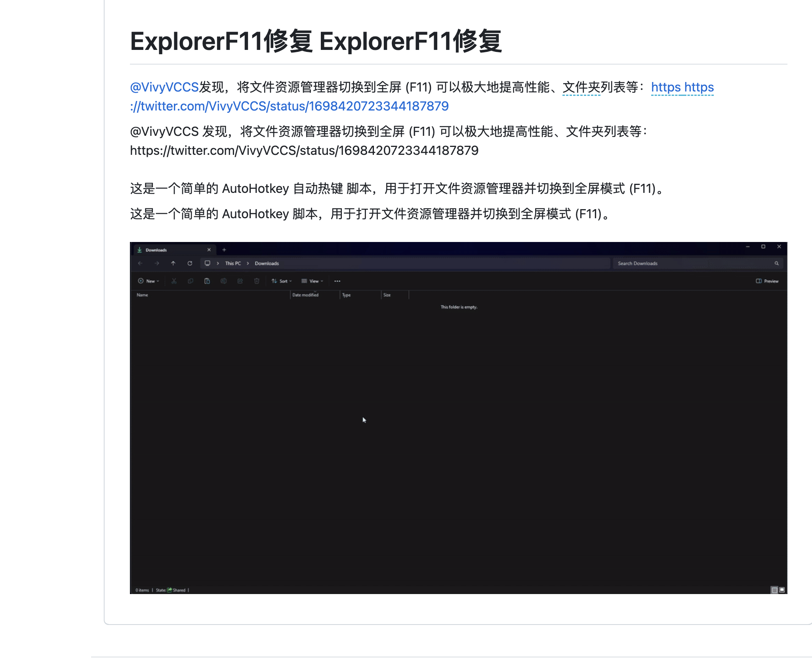Click the dotted-underlined word 文件夹
812x659 pixels.
(x=581, y=87)
